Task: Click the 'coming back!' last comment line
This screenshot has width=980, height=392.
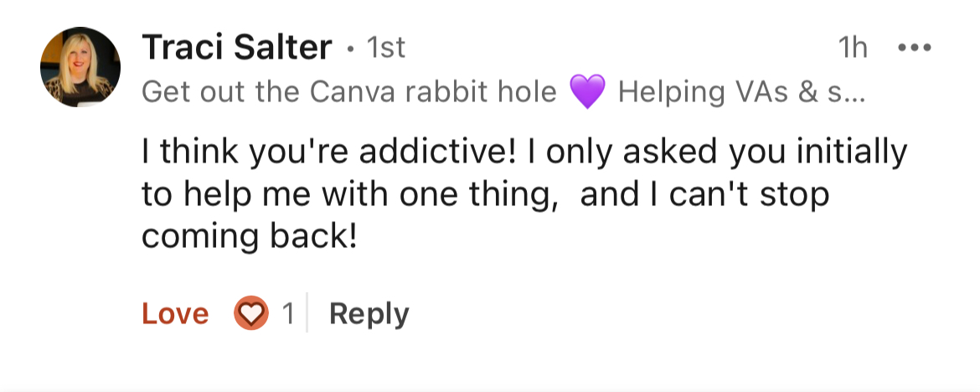Action: point(250,237)
